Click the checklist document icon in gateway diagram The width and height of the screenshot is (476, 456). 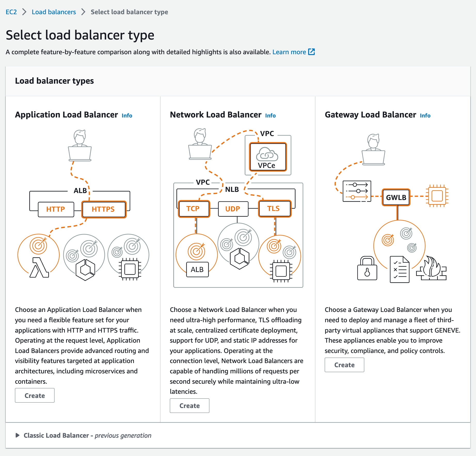[400, 269]
